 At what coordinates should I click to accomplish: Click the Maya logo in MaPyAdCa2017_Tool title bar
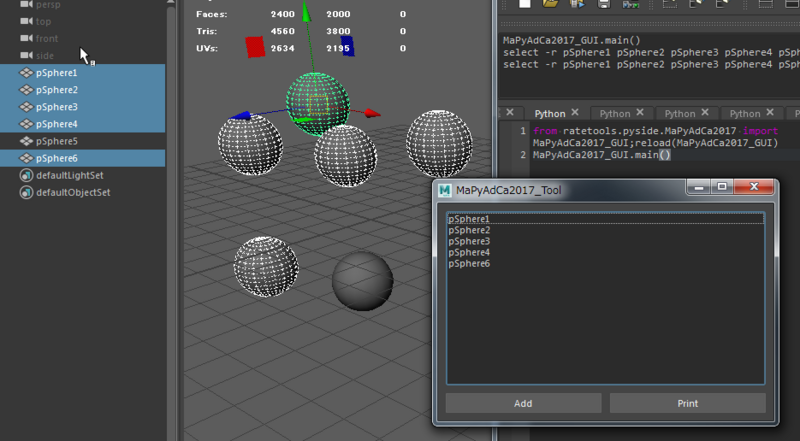[444, 190]
